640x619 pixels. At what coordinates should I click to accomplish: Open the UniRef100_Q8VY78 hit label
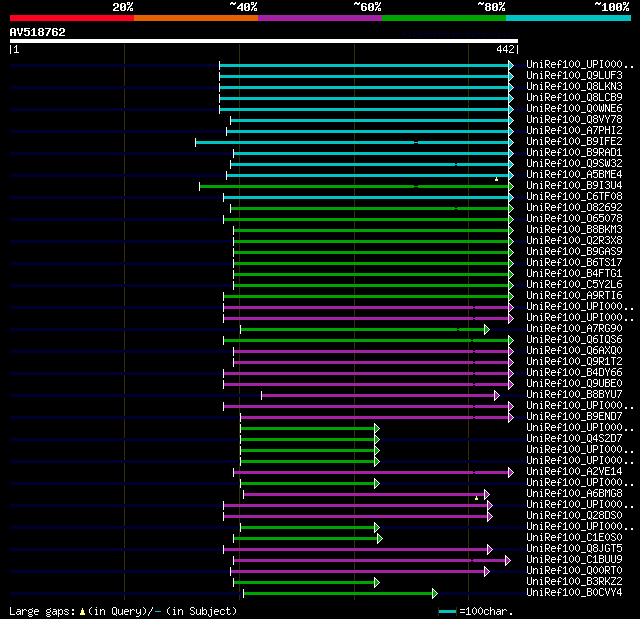tap(574, 120)
